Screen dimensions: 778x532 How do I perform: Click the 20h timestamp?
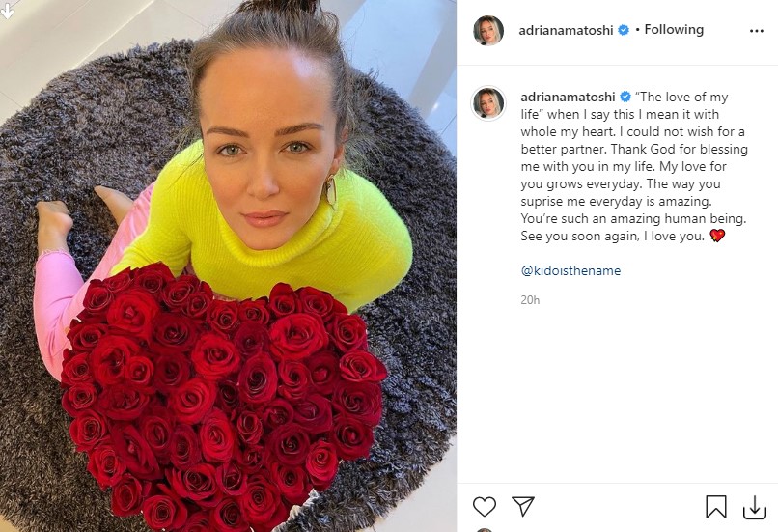pos(530,300)
